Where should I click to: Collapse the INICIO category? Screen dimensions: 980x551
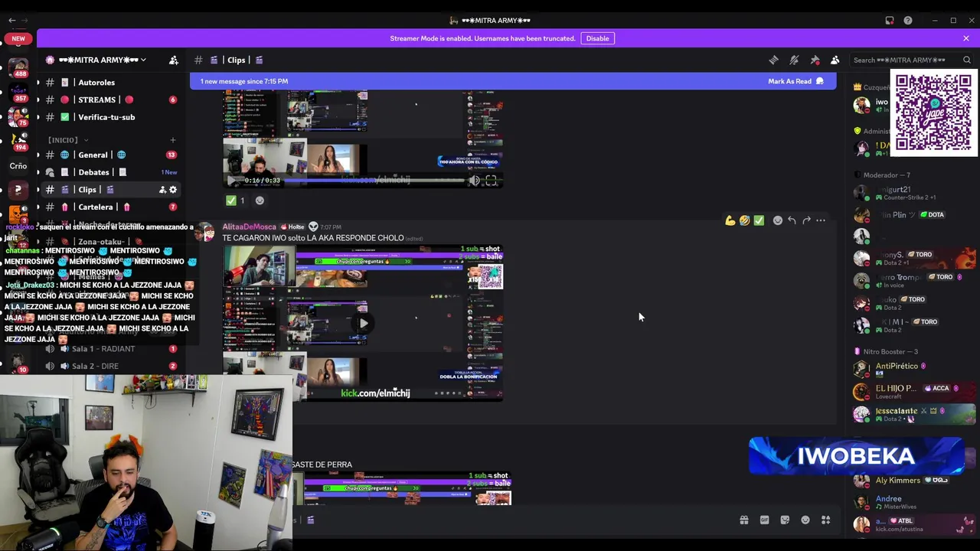pyautogui.click(x=67, y=140)
